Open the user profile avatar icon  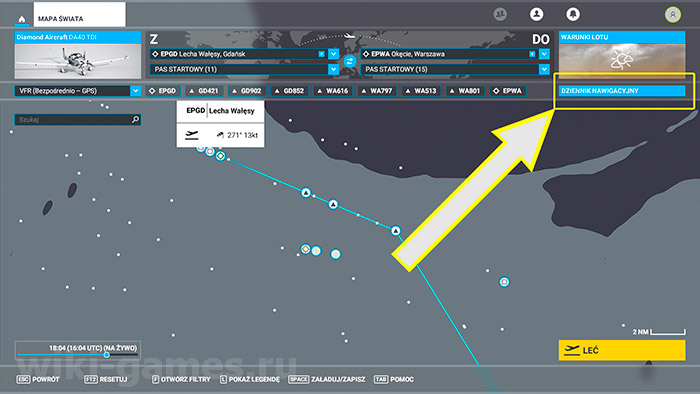[673, 15]
